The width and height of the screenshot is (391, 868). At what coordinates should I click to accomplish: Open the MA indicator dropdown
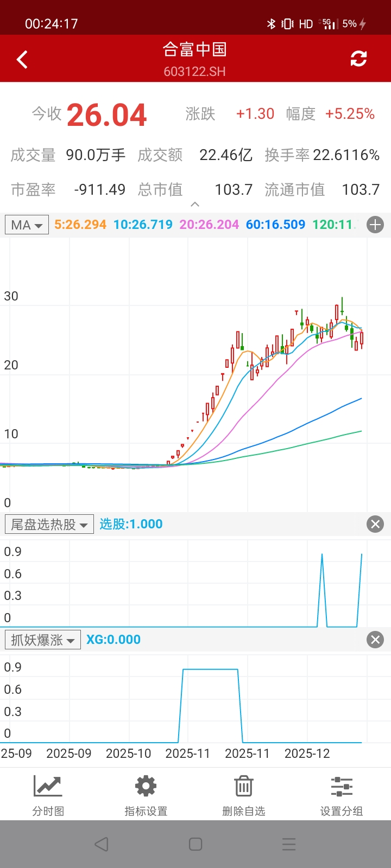click(x=27, y=225)
